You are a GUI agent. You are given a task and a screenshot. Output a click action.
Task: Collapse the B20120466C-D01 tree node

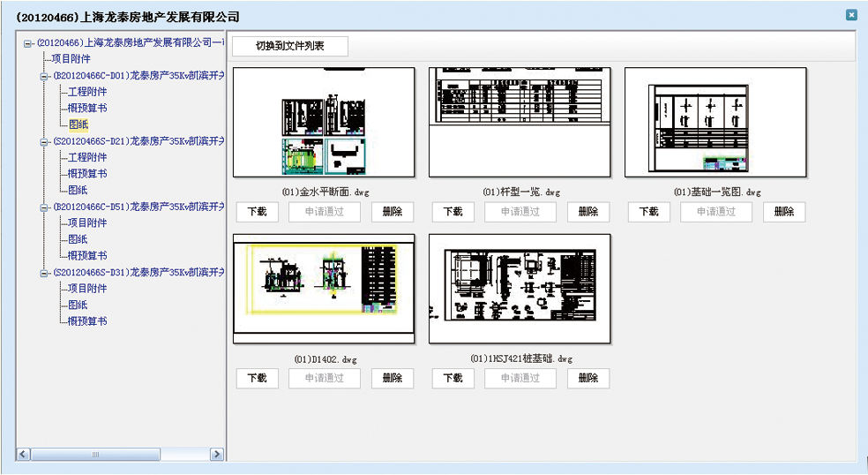(x=44, y=76)
